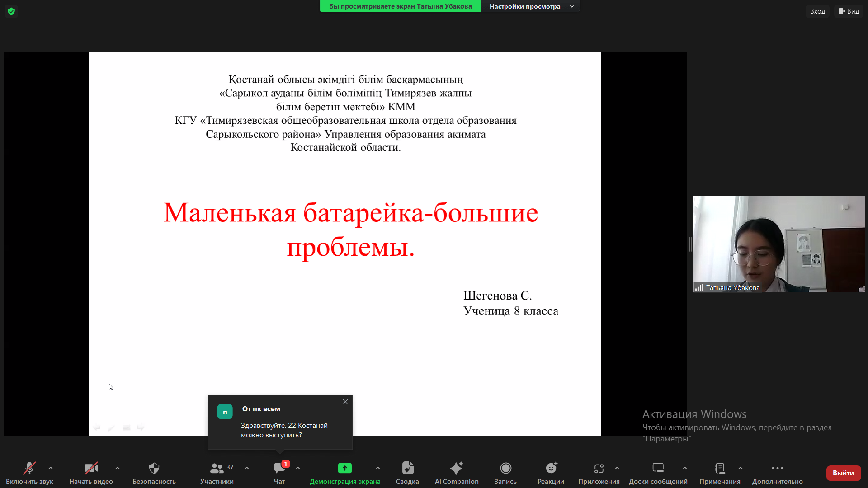Click red unread badge on Чат
868x488 pixels.
coord(286,464)
